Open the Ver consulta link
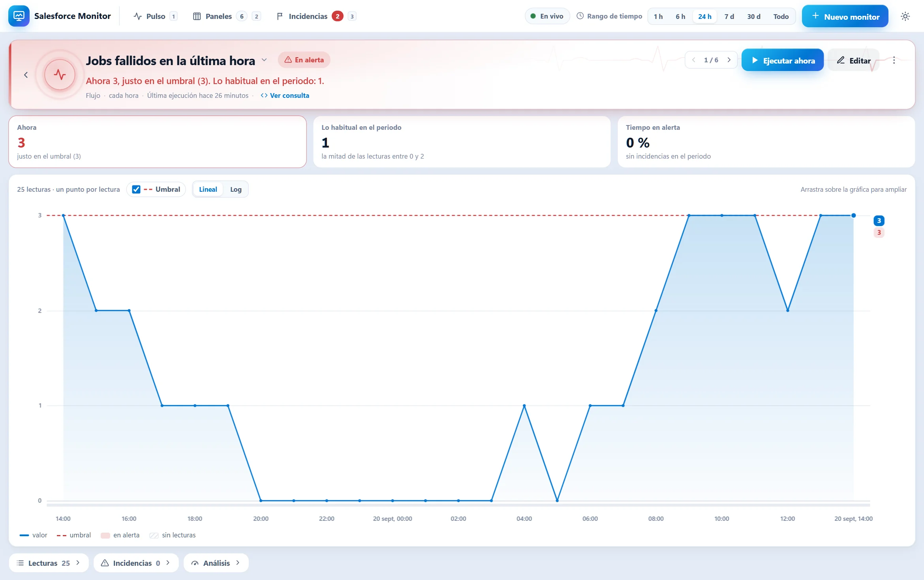This screenshot has height=580, width=924. pos(285,95)
